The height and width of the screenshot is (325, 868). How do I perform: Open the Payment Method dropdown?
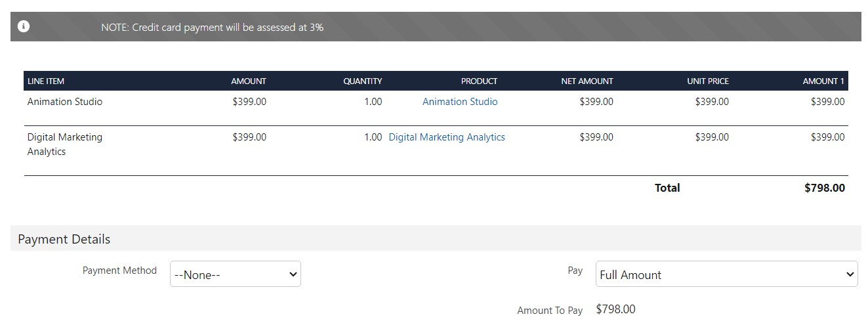(x=236, y=274)
